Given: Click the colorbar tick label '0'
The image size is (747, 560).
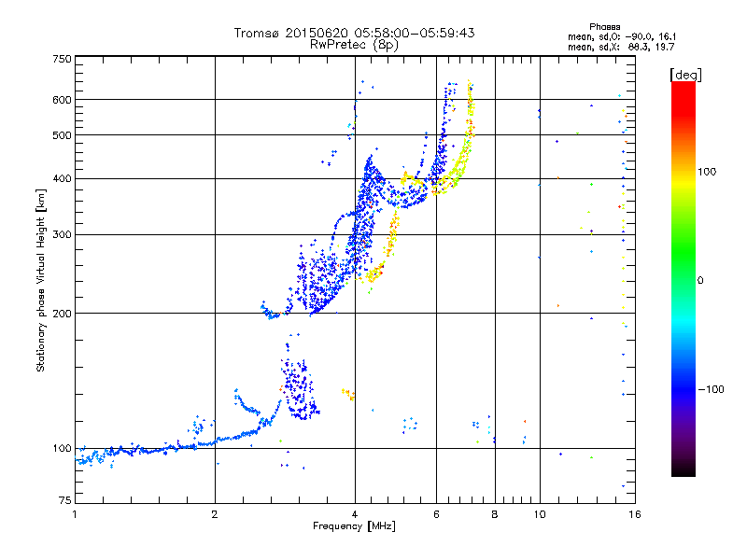Looking at the screenshot, I should (x=700, y=281).
